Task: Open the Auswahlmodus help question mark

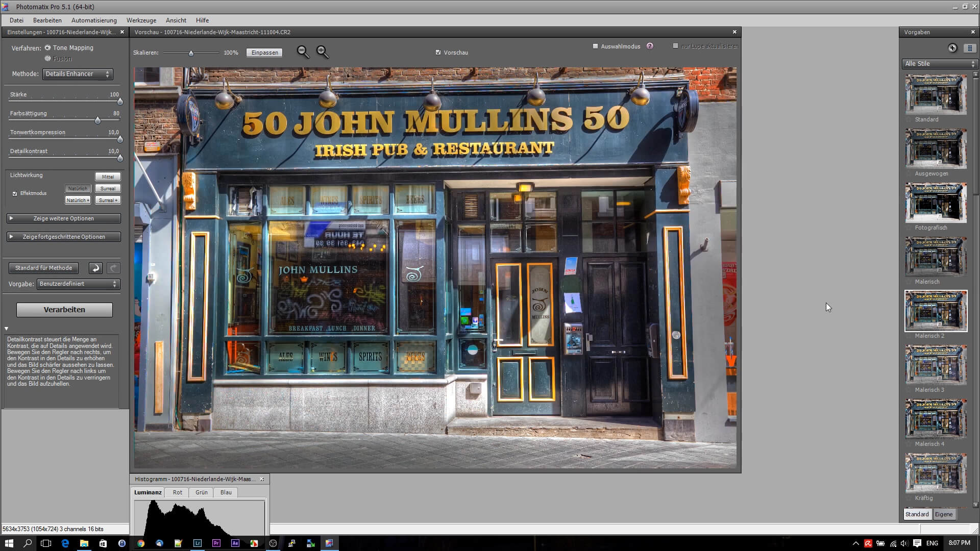Action: pyautogui.click(x=650, y=46)
